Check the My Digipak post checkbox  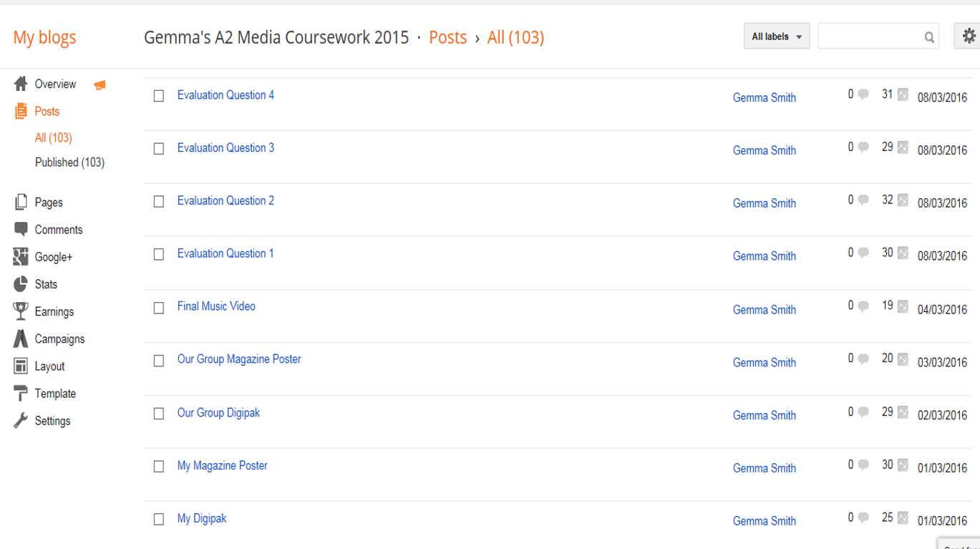coord(159,520)
